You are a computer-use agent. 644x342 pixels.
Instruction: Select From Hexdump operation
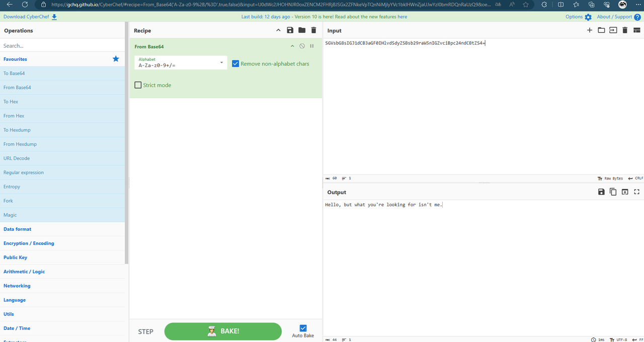tap(62, 144)
